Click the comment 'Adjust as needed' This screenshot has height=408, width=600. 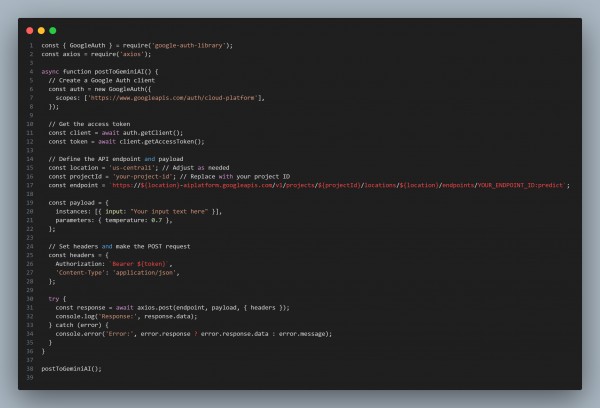click(195, 168)
